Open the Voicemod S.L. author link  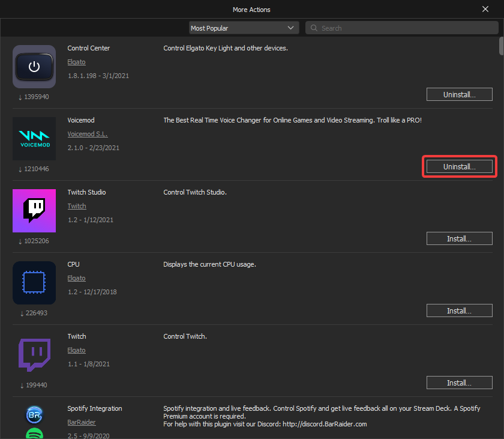(x=88, y=134)
